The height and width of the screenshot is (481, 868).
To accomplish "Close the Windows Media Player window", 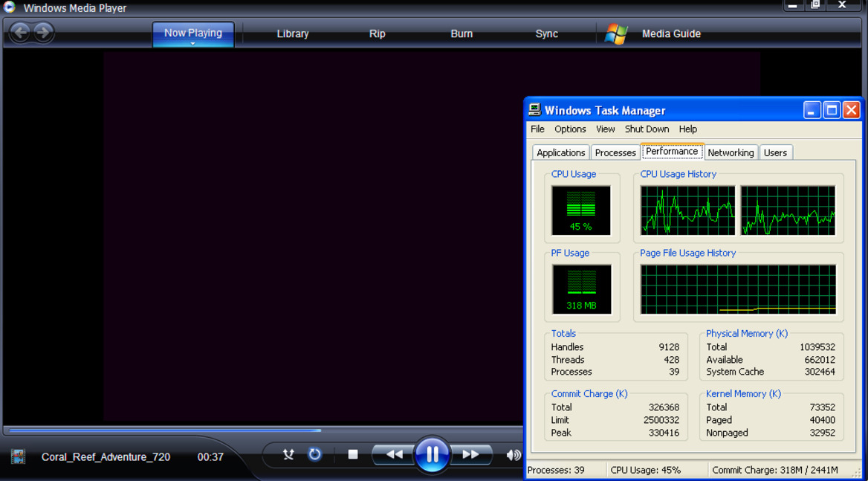I will [x=842, y=5].
